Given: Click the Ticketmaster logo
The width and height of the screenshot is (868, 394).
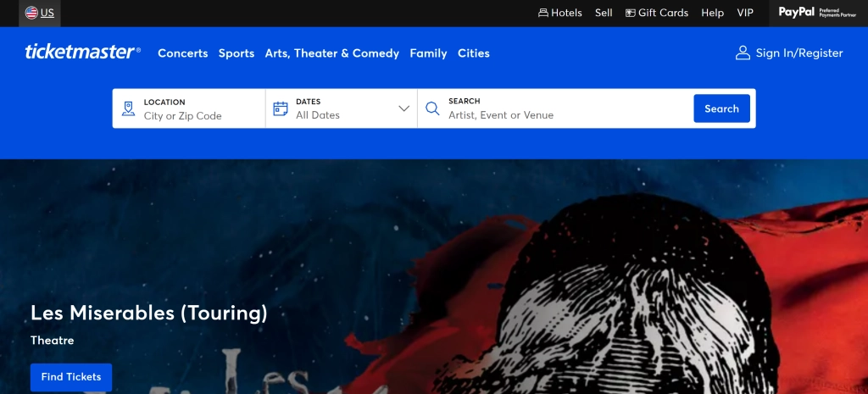Looking at the screenshot, I should [82, 53].
